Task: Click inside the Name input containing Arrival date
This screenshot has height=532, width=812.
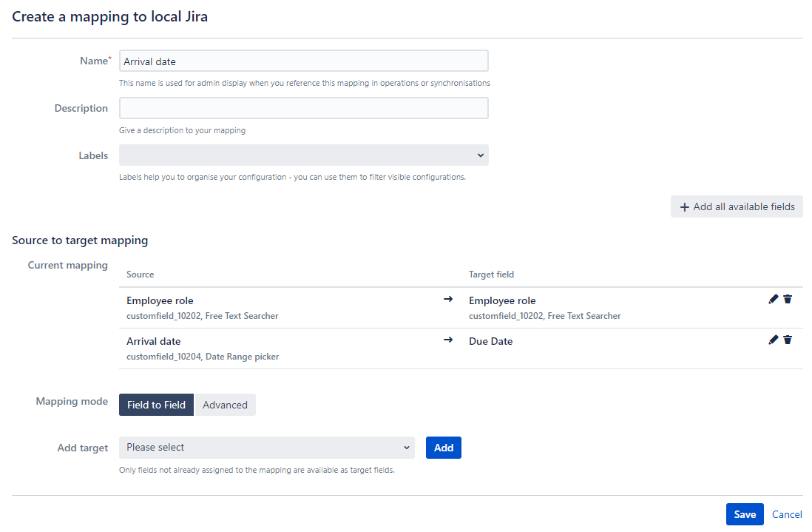Action: pos(303,60)
